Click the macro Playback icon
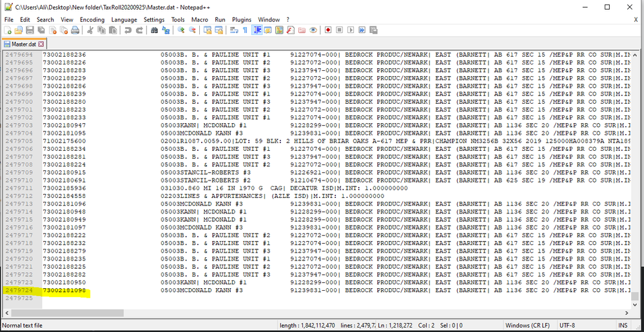This screenshot has width=644, height=332. pos(350,30)
